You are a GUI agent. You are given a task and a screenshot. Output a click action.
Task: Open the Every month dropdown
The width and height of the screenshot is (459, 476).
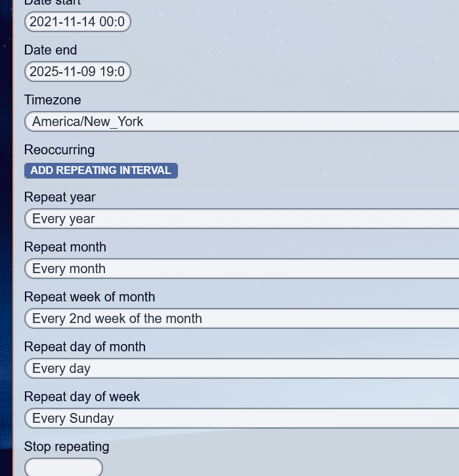(241, 269)
